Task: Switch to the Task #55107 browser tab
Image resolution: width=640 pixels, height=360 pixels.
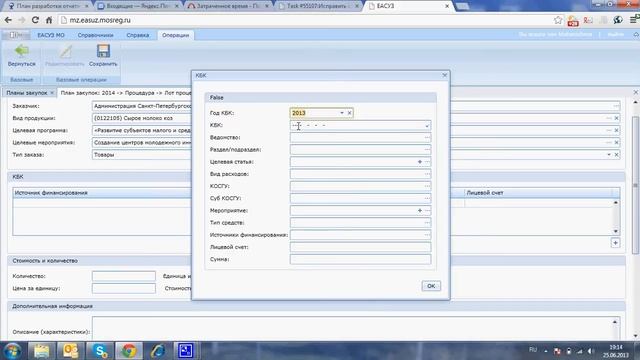Action: [318, 6]
